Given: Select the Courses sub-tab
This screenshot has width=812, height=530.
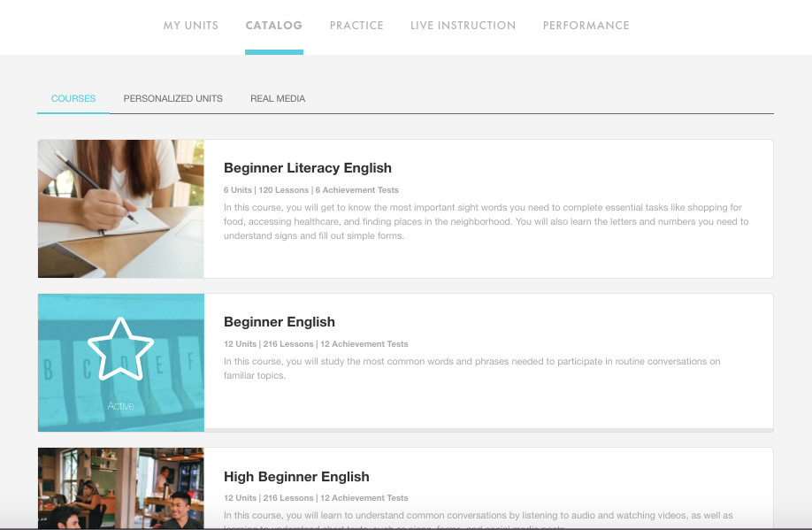Looking at the screenshot, I should 73,98.
